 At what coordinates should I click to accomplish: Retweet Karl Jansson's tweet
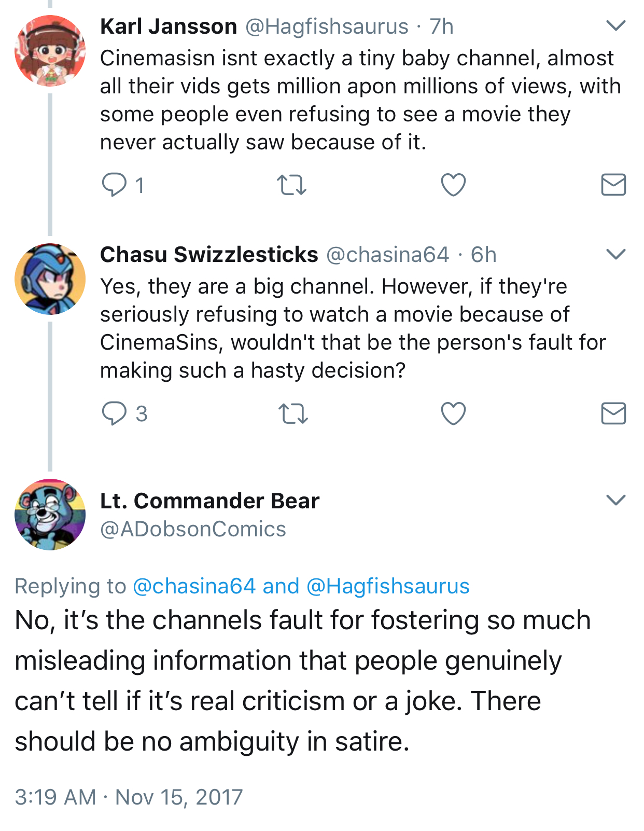pos(292,185)
